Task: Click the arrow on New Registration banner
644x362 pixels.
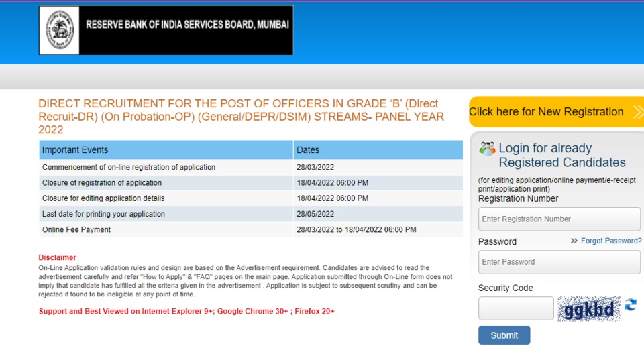Action: tap(638, 112)
